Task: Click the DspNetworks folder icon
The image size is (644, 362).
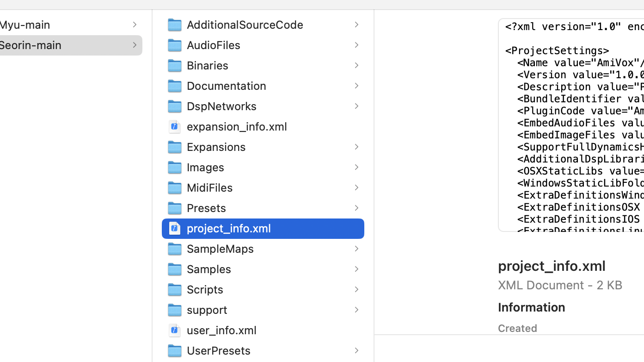Action: tap(174, 106)
